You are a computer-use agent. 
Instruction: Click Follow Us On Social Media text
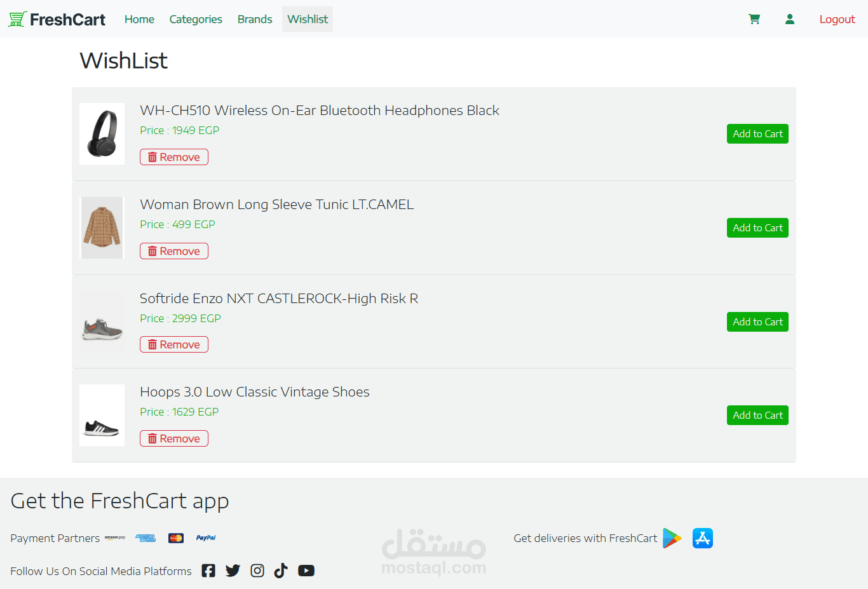101,571
